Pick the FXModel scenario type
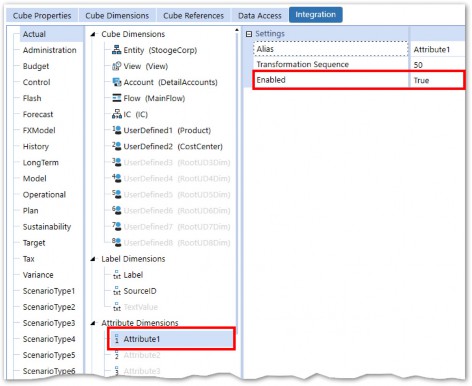 39,130
